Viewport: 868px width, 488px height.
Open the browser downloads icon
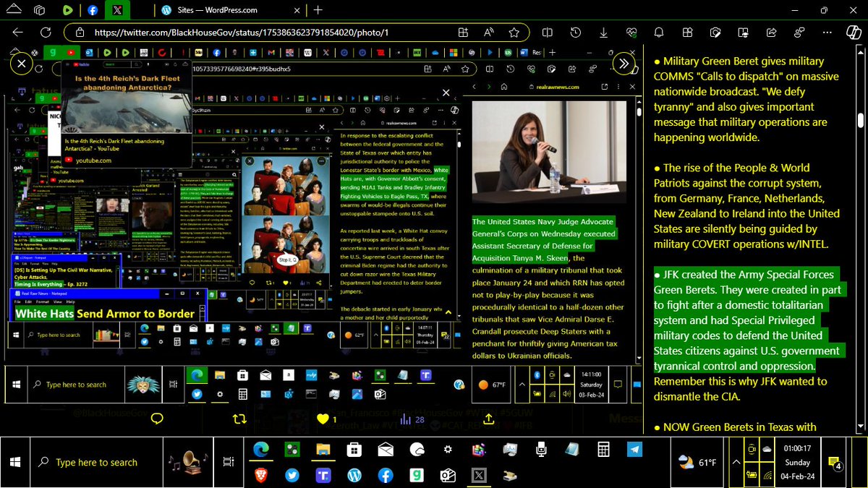tap(603, 33)
